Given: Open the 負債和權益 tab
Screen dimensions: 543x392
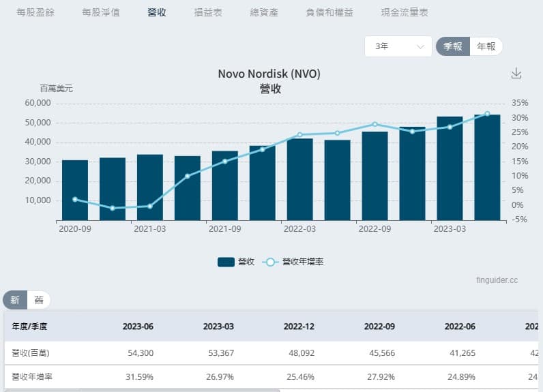Looking at the screenshot, I should 329,12.
